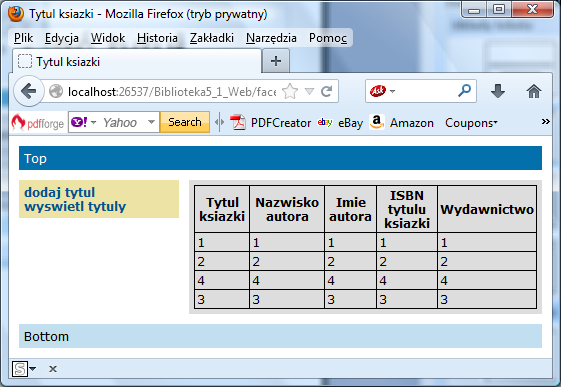Open the Yahoo search box dropdown

152,122
